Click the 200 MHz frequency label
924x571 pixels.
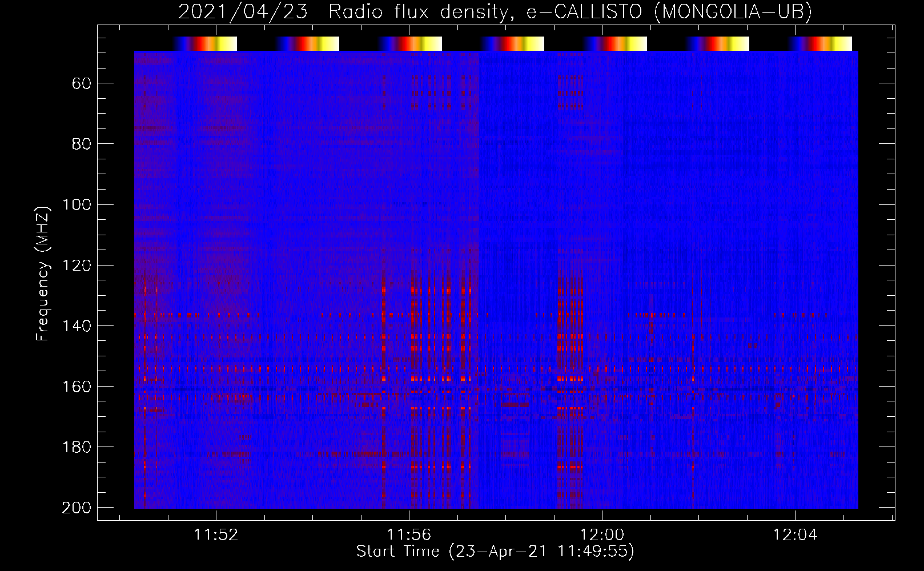coord(77,508)
